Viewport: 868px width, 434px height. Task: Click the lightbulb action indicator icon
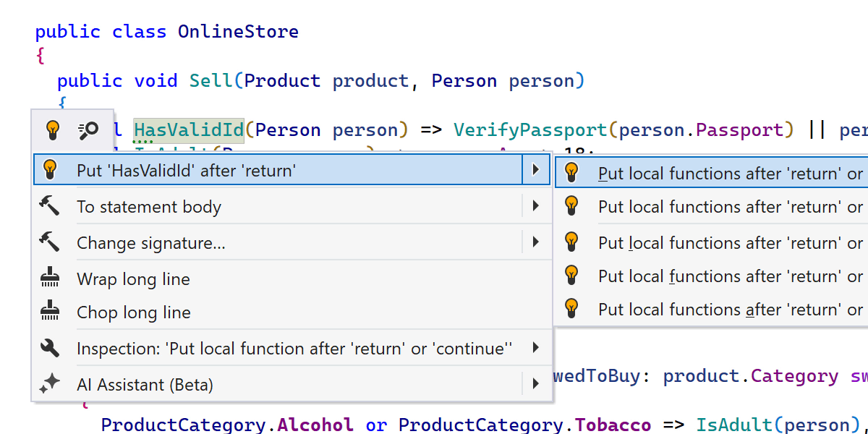[52, 130]
